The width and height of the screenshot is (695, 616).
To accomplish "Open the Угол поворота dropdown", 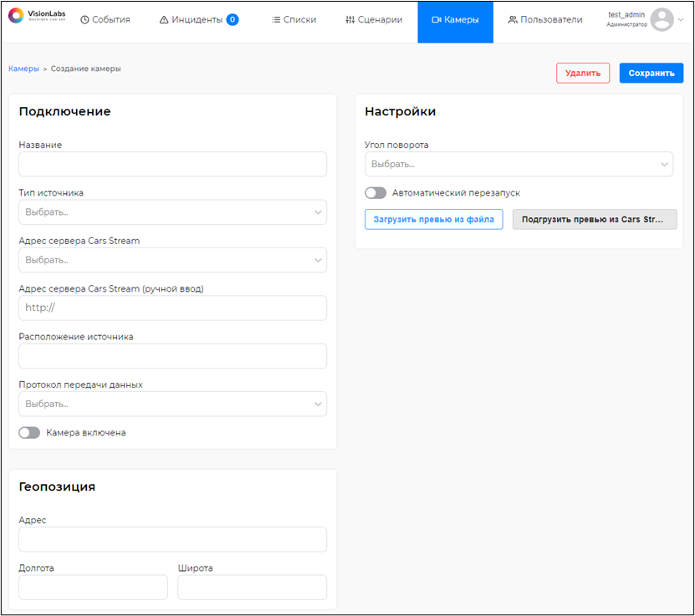I will pyautogui.click(x=519, y=165).
